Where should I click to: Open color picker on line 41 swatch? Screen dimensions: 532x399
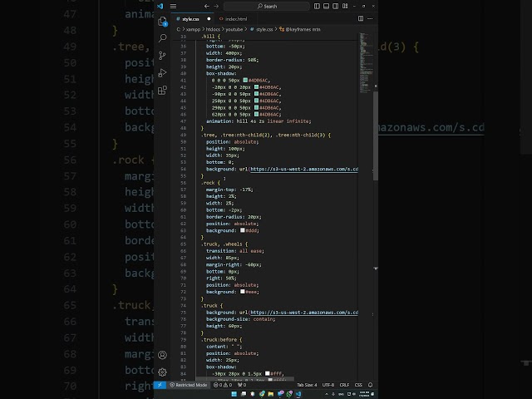click(x=245, y=81)
